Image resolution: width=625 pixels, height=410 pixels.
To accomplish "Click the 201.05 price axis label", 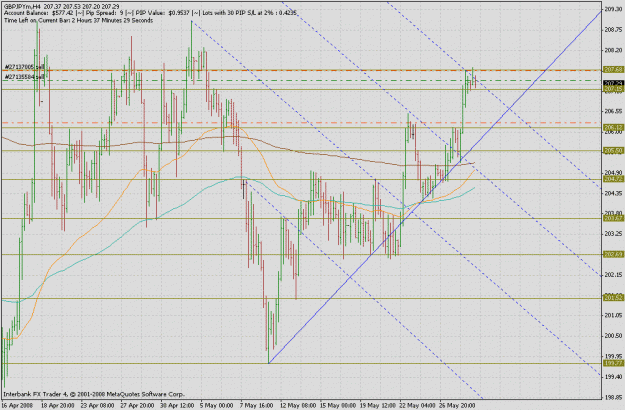I will coord(613,316).
